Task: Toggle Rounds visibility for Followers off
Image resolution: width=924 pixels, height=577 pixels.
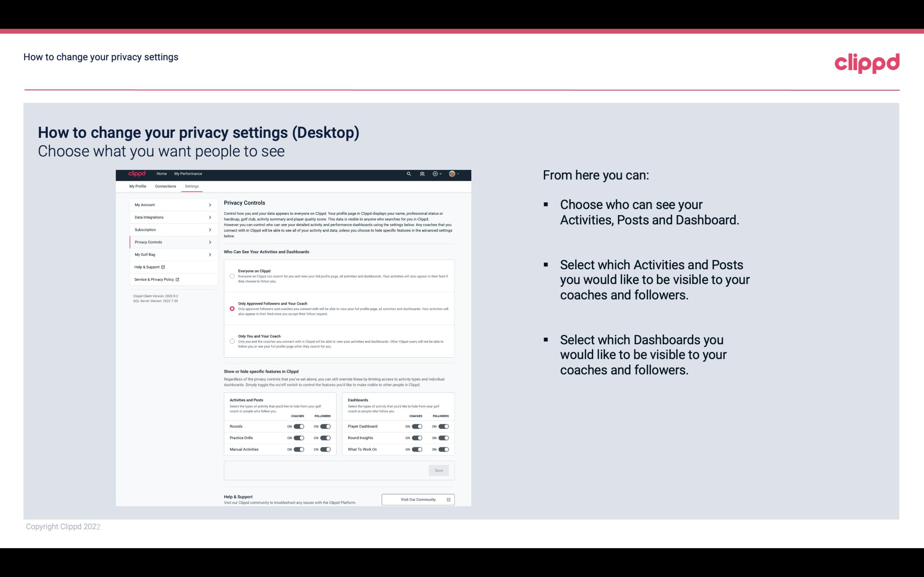Action: (x=325, y=426)
